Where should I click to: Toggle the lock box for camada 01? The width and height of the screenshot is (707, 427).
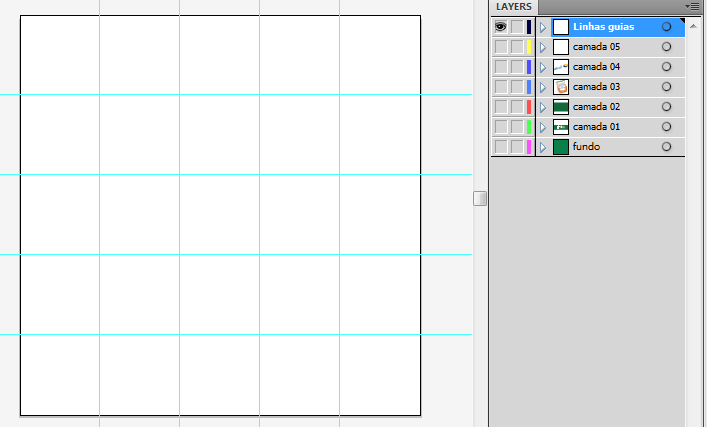pyautogui.click(x=516, y=127)
